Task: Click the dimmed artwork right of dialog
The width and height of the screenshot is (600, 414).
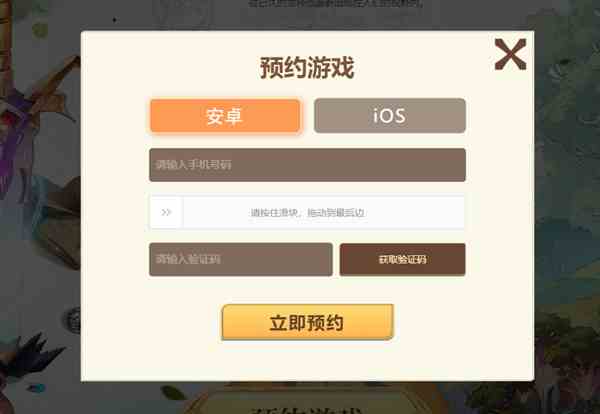Action: [x=567, y=207]
